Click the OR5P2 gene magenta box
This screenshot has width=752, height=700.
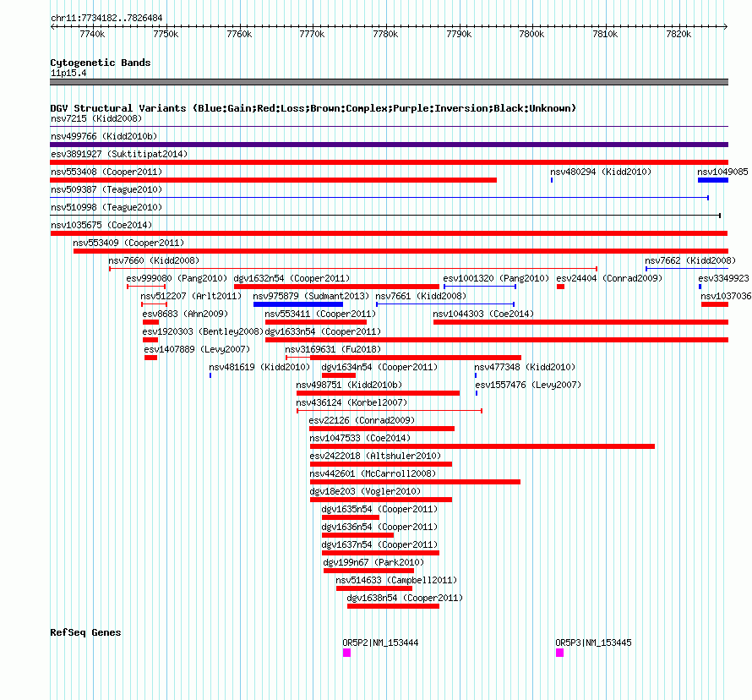pos(346,653)
